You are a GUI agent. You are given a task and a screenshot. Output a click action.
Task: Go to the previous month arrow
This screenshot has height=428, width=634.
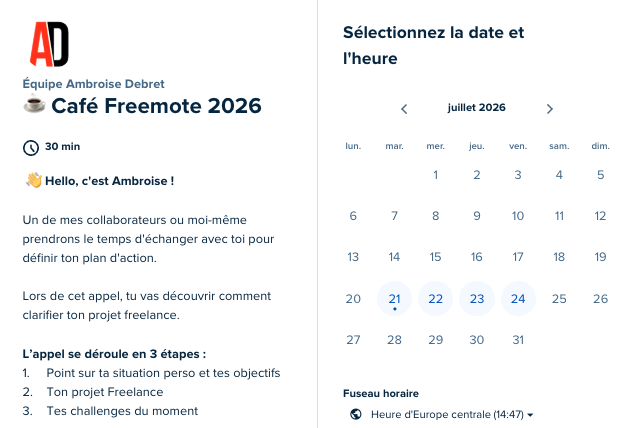tap(404, 109)
